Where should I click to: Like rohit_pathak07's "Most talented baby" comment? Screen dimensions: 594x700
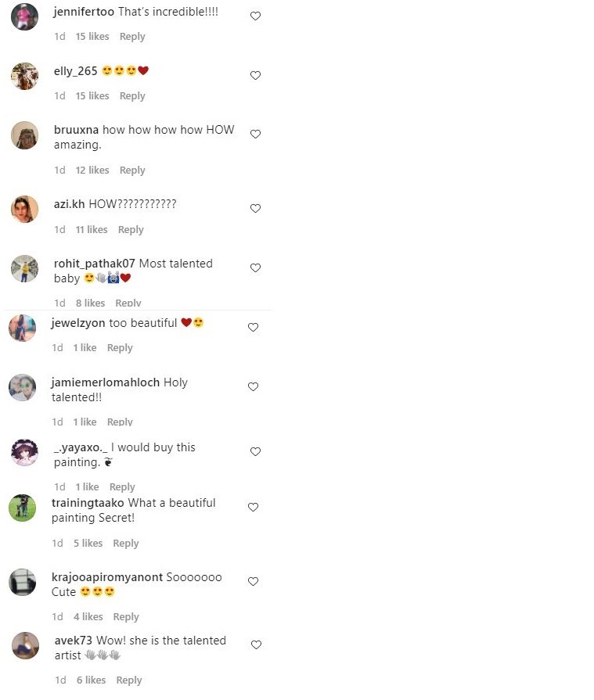pyautogui.click(x=255, y=267)
